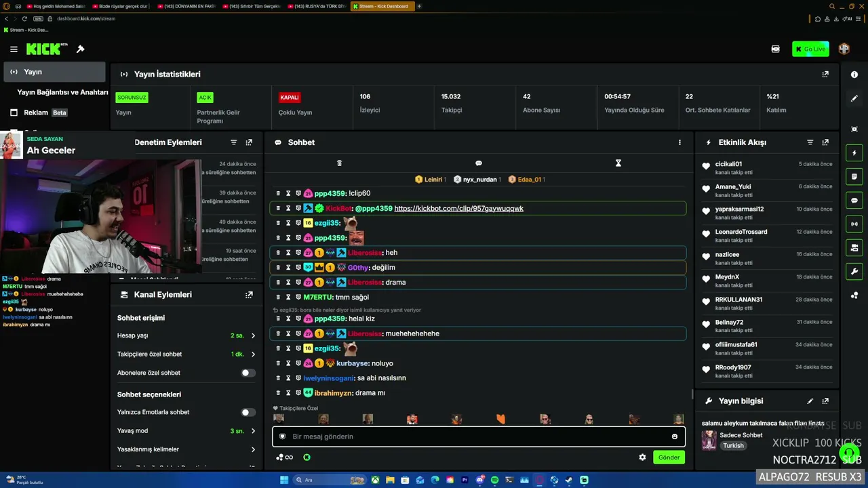
Task: Click the trash icon in chat toolbar
Action: tap(339, 163)
